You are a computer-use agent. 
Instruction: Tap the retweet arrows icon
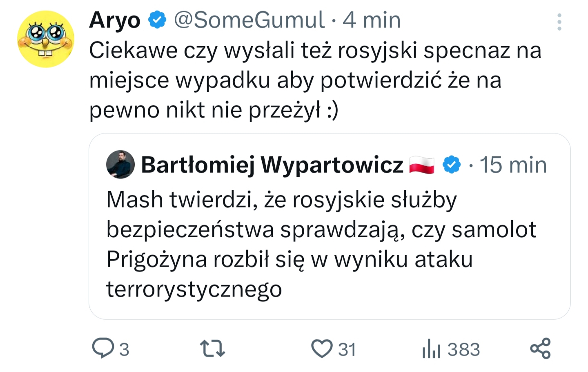click(x=212, y=349)
